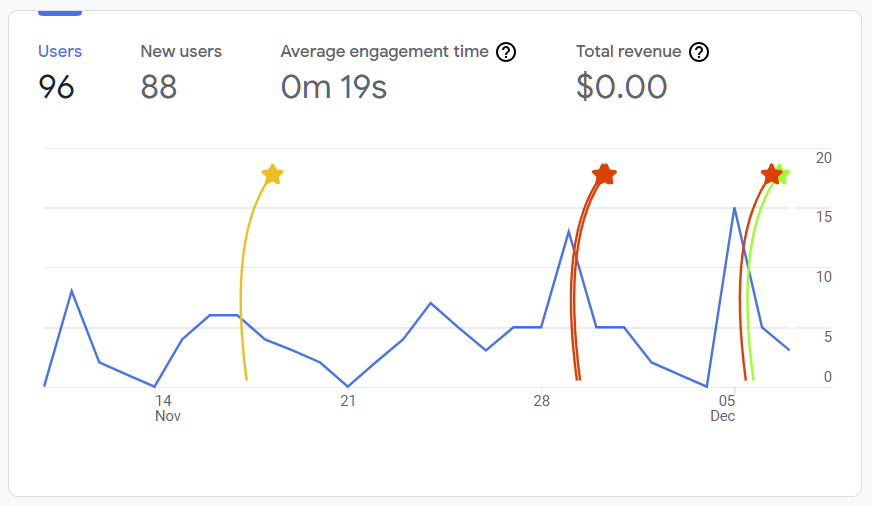Open help icon next to Total revenue
The height and width of the screenshot is (506, 872).
(x=698, y=52)
